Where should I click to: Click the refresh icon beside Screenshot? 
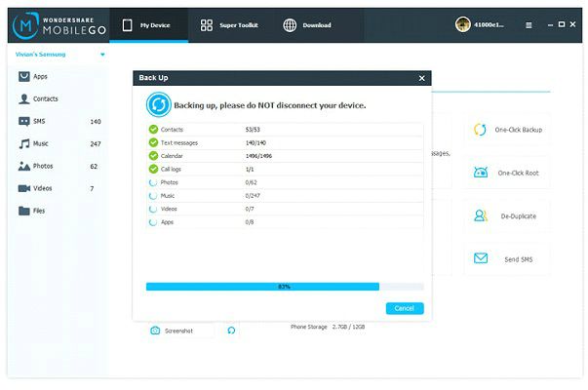231,331
